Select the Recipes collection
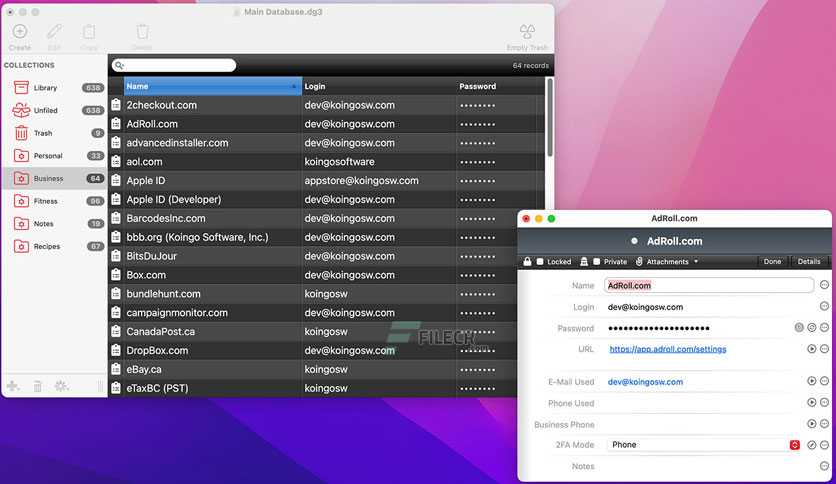 pyautogui.click(x=54, y=246)
